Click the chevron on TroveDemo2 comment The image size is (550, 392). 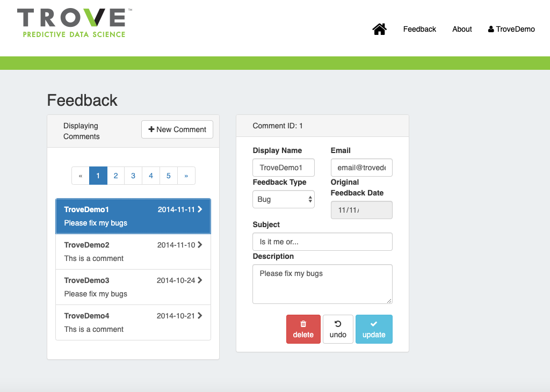tap(200, 245)
